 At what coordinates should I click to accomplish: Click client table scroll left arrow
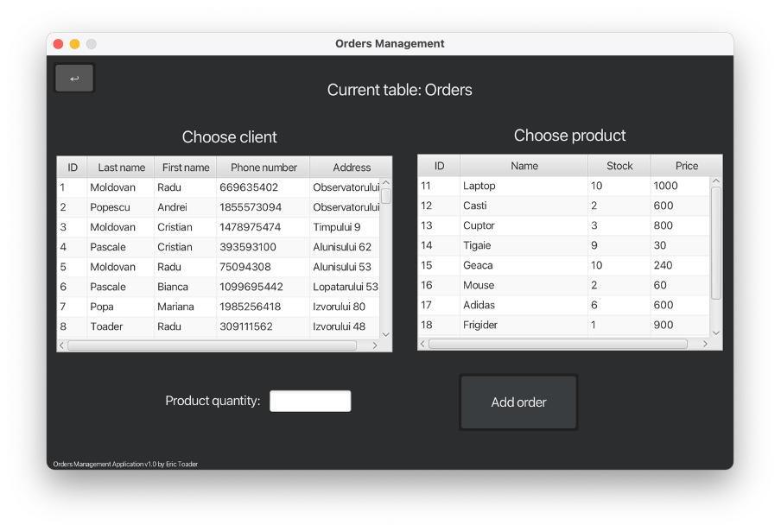(x=61, y=345)
